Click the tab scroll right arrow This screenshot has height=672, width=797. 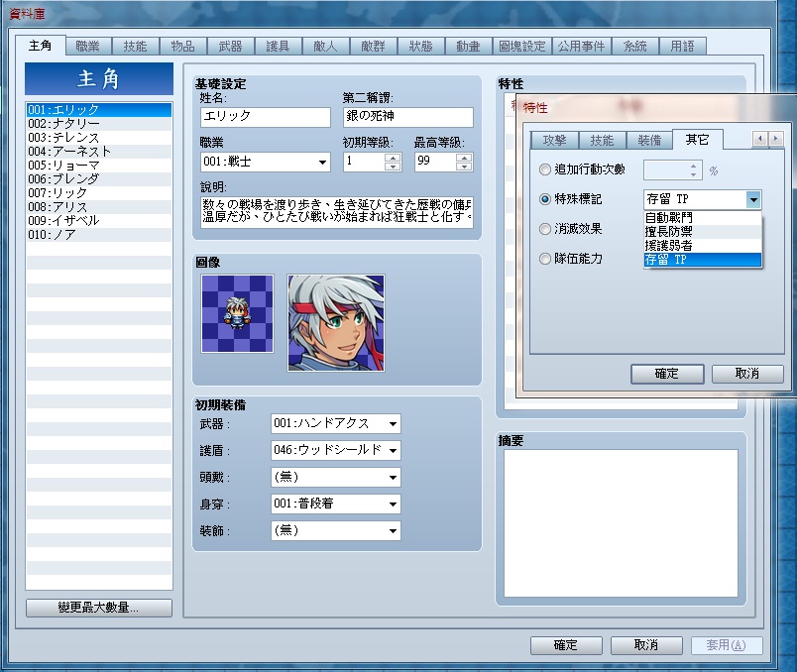[775, 138]
